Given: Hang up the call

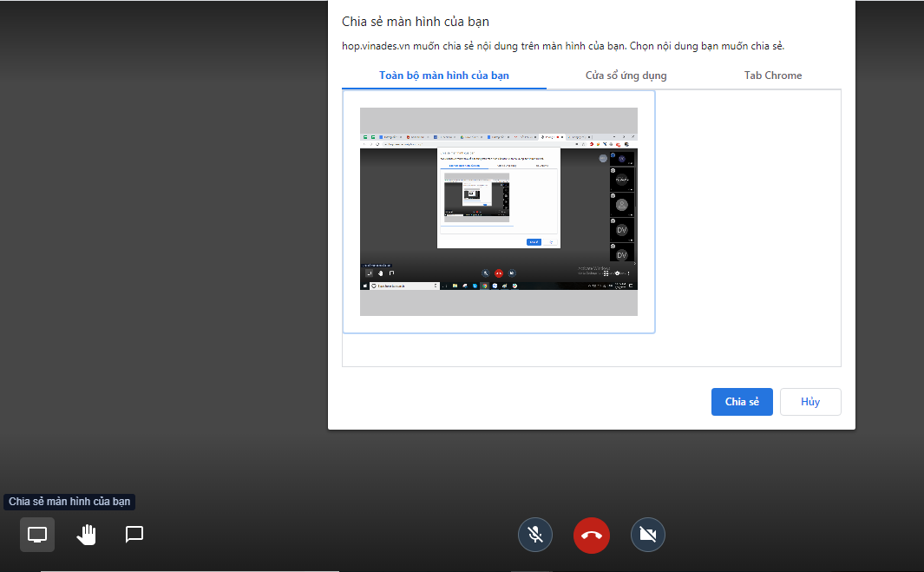Looking at the screenshot, I should click(x=592, y=535).
